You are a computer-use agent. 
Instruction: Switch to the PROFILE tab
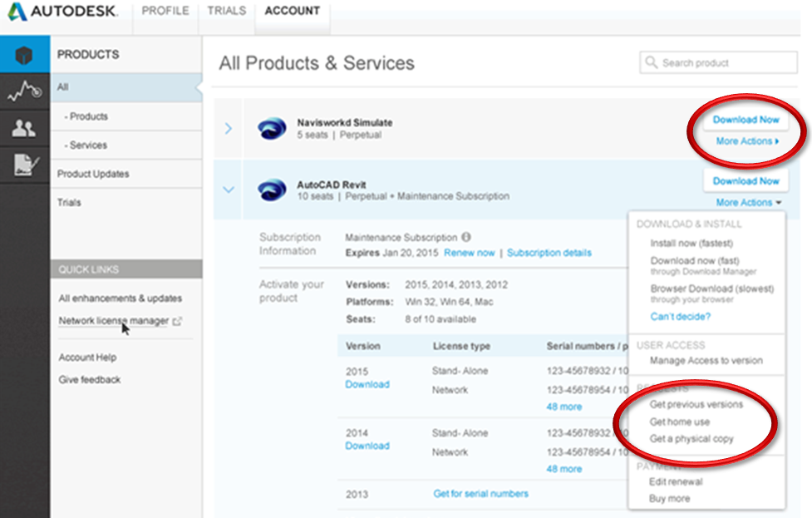pyautogui.click(x=165, y=11)
